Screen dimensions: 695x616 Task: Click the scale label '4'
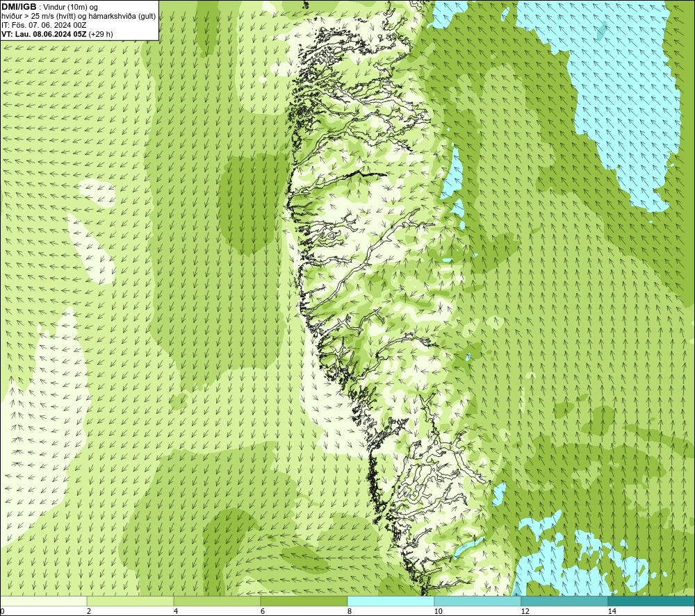(x=176, y=611)
